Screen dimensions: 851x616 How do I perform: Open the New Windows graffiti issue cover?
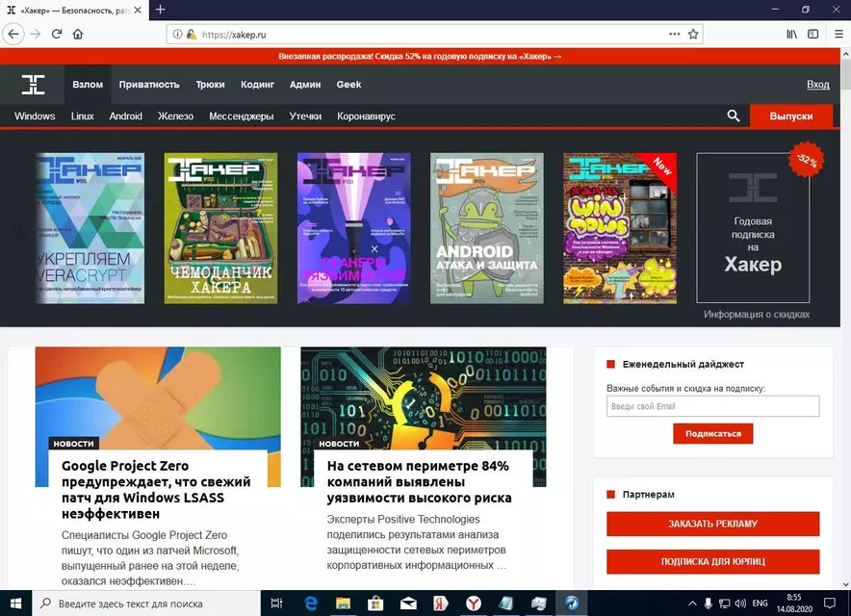point(620,228)
